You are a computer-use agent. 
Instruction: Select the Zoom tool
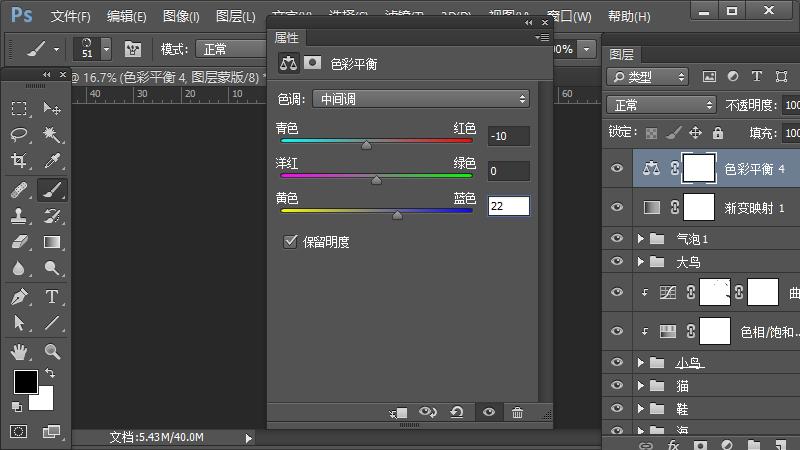pos(52,352)
